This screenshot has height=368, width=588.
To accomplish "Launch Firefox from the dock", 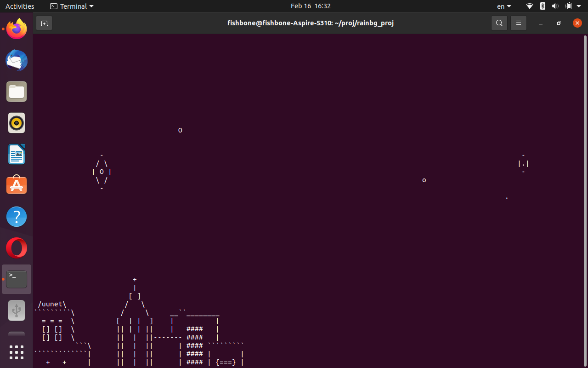I will [x=17, y=29].
